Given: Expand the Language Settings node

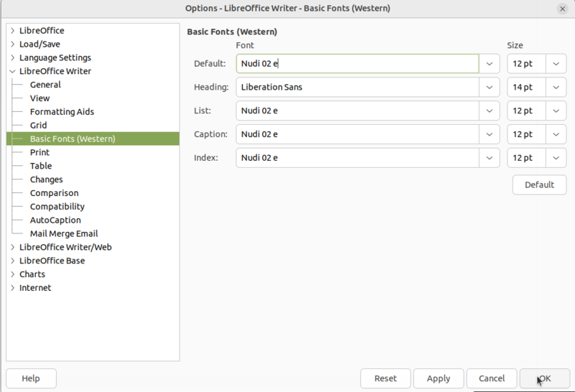Looking at the screenshot, I should coord(12,58).
